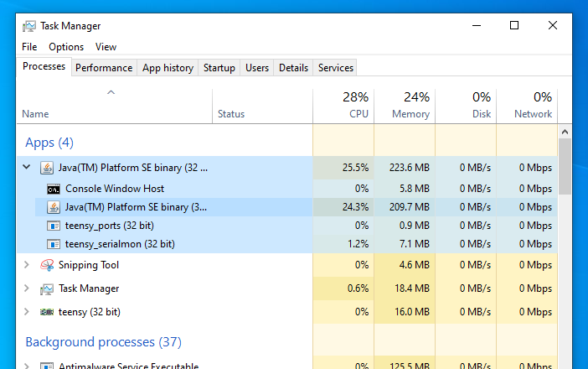This screenshot has width=588, height=369.
Task: Click the Java(TM) Platform SE binary (32 ... parent row icon
Action: 47,168
